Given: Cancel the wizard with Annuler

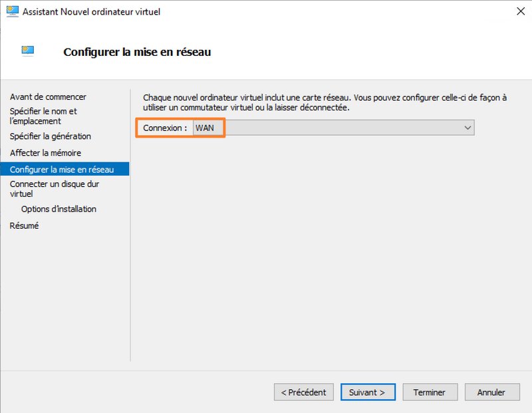Looking at the screenshot, I should click(x=491, y=392).
